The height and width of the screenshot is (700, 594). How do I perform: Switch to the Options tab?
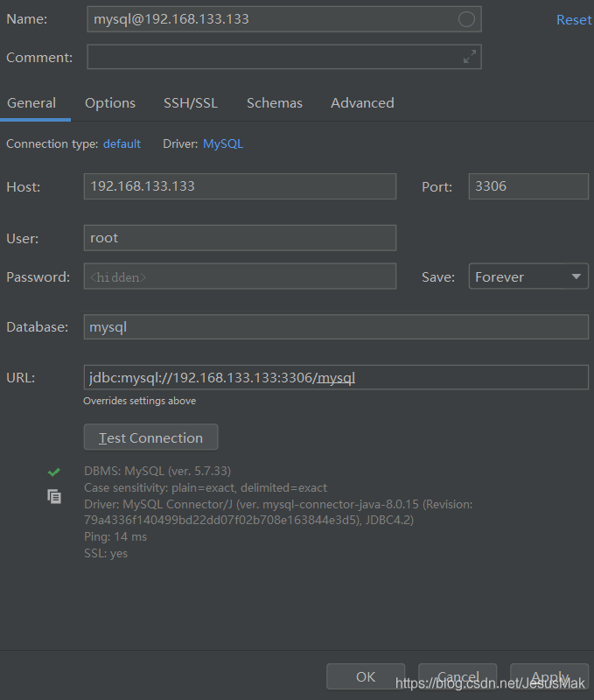pyautogui.click(x=110, y=103)
